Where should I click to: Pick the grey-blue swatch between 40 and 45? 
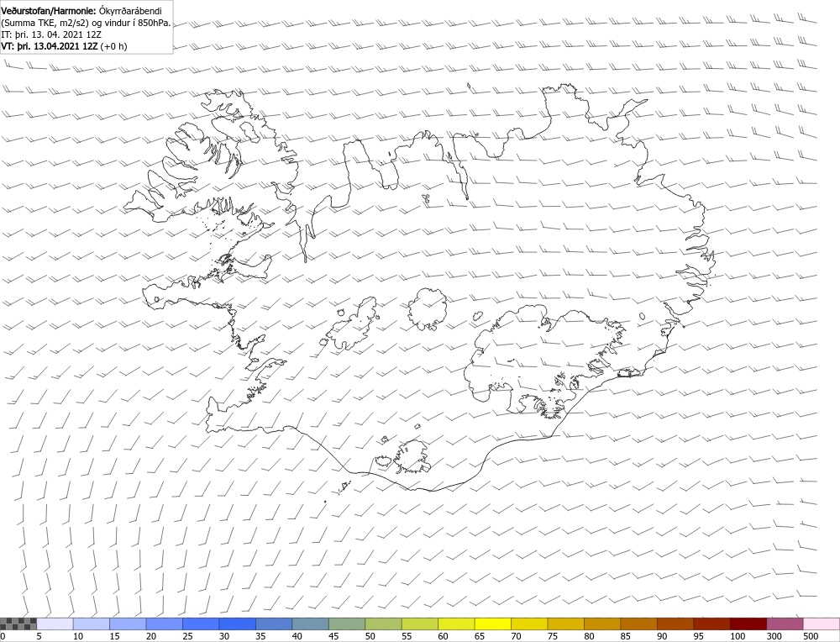pyautogui.click(x=310, y=624)
